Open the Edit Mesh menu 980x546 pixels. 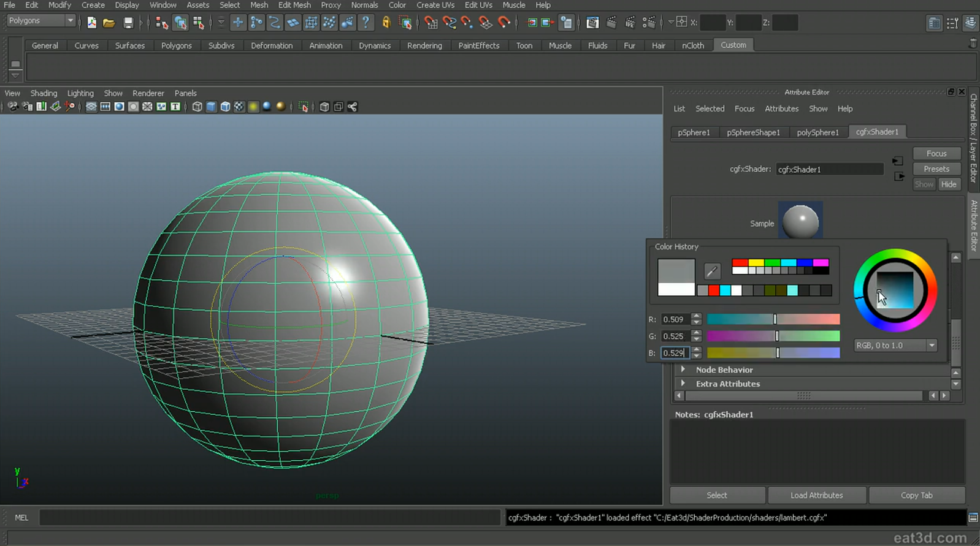coord(294,5)
